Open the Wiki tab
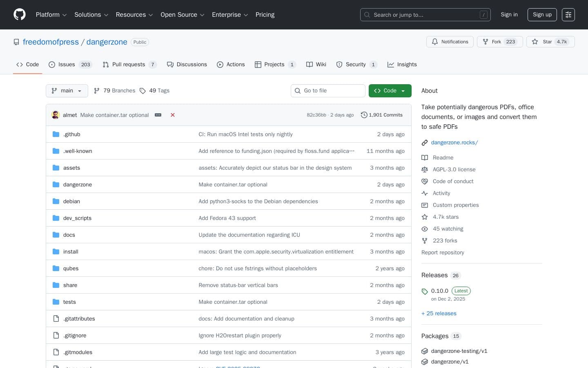This screenshot has width=588, height=368. (x=316, y=65)
